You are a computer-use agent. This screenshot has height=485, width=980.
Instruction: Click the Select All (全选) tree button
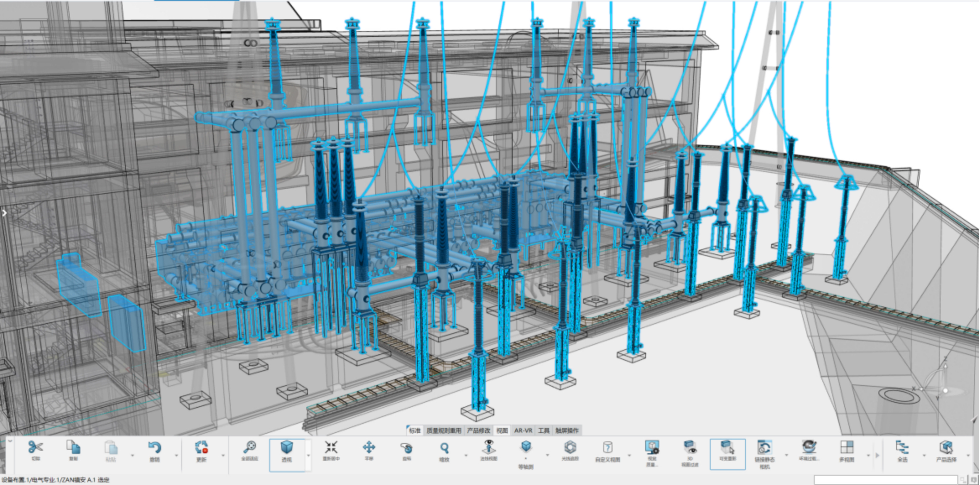[x=902, y=448]
